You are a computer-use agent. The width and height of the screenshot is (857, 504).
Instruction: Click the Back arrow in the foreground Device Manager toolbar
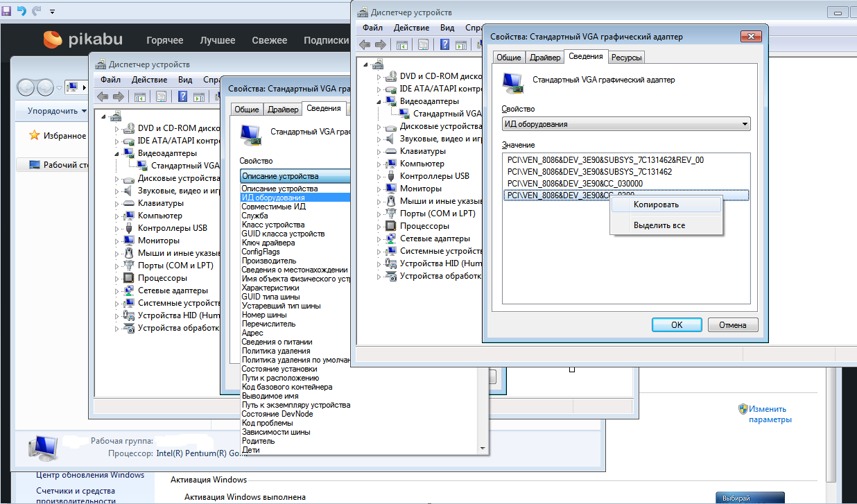(x=364, y=45)
